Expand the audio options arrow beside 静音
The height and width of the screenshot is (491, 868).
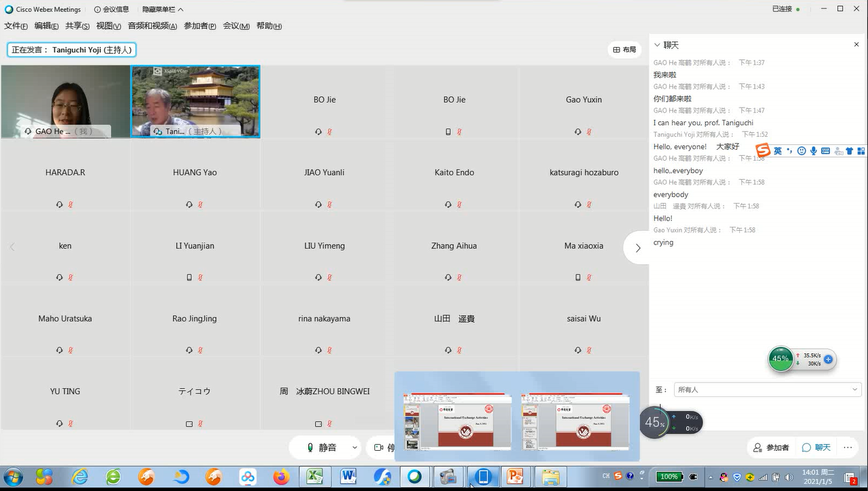coord(355,447)
